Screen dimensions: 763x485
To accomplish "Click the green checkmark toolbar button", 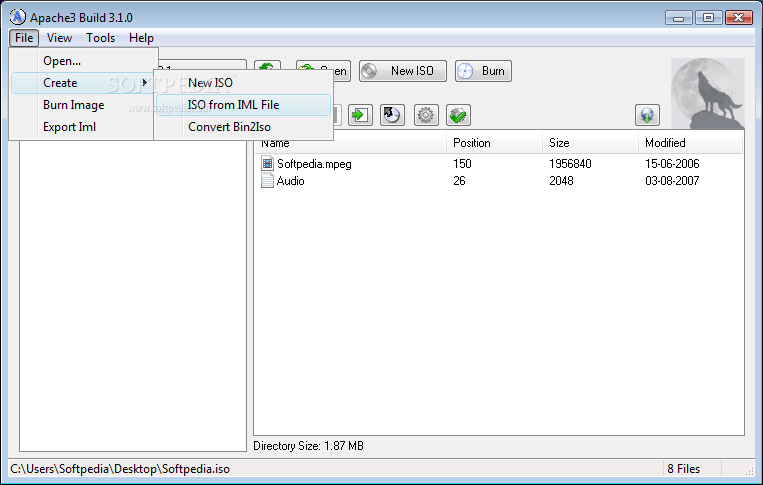I will 458,115.
